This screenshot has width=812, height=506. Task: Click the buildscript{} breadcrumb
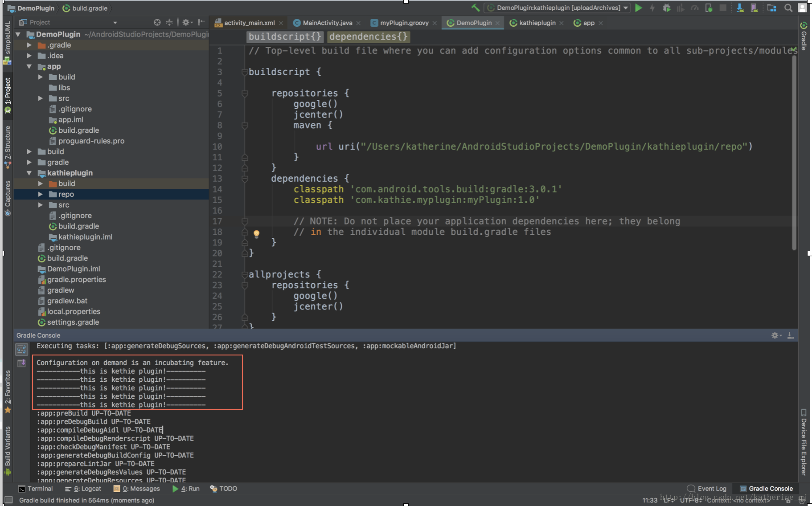pos(285,37)
